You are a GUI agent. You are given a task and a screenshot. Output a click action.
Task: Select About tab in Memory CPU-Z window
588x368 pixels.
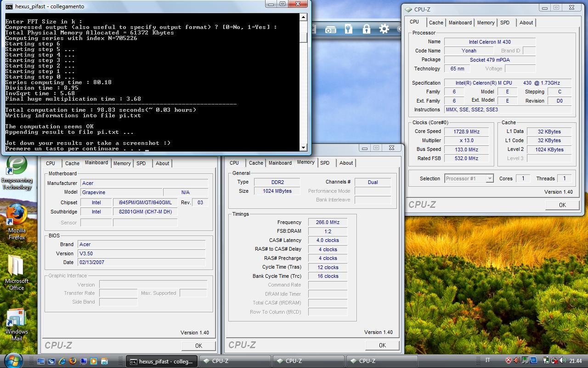346,163
